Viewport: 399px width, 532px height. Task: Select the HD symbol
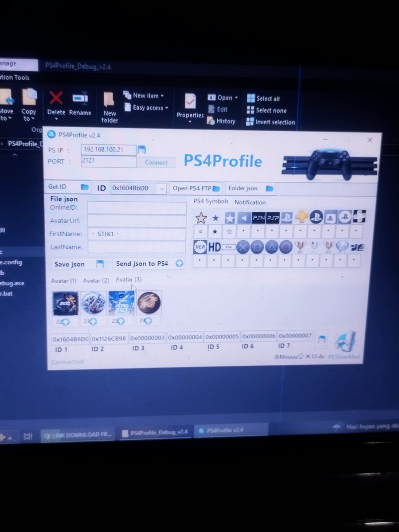215,247
